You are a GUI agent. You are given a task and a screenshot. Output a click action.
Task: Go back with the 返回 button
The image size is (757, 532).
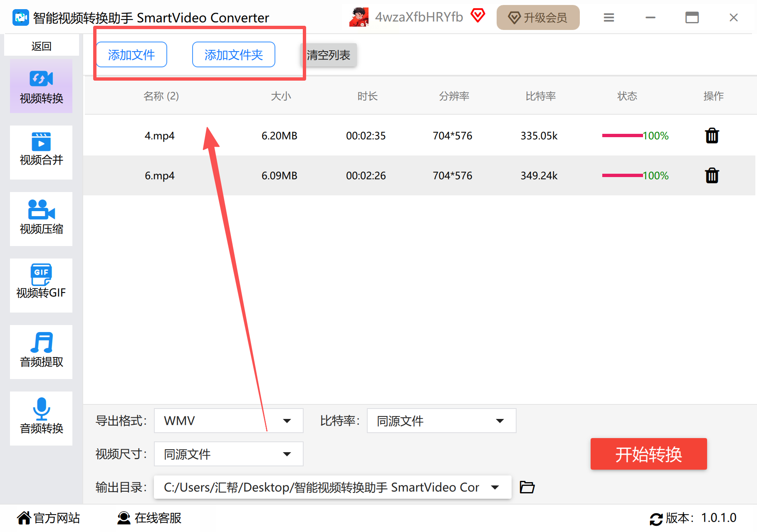[42, 46]
